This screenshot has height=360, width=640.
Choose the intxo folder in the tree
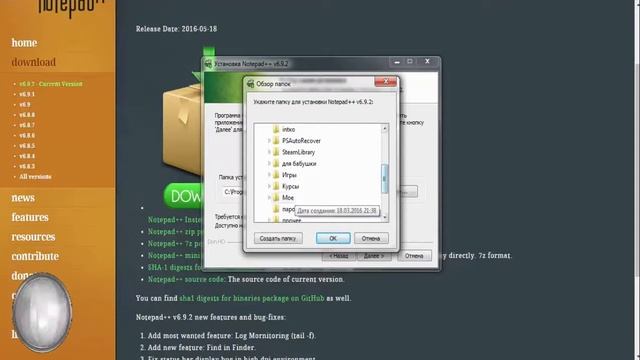coord(288,129)
